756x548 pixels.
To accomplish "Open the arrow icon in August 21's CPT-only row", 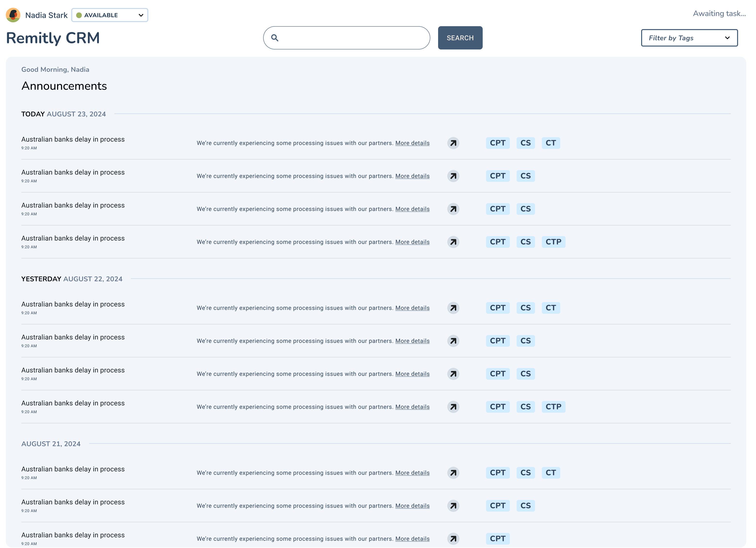I will tap(453, 539).
